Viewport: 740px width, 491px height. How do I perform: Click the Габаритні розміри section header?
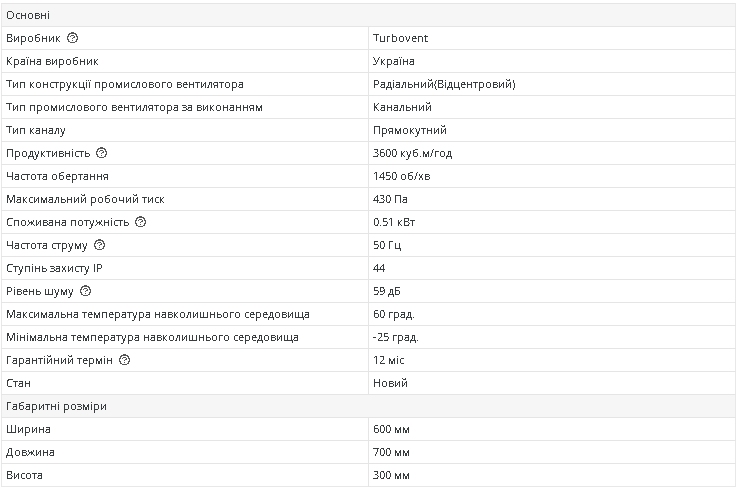click(x=56, y=406)
